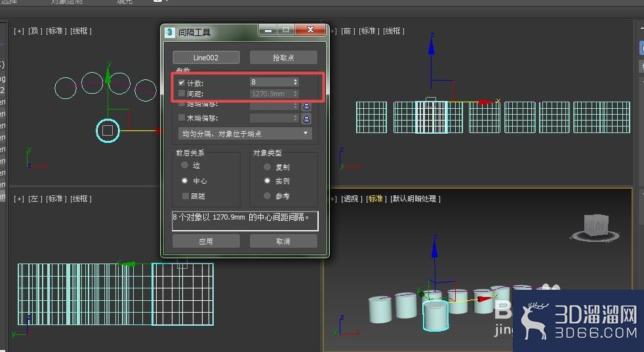Screen dimensions: 644x352
Task: Enable the 计数 count checkbox
Action: [182, 83]
